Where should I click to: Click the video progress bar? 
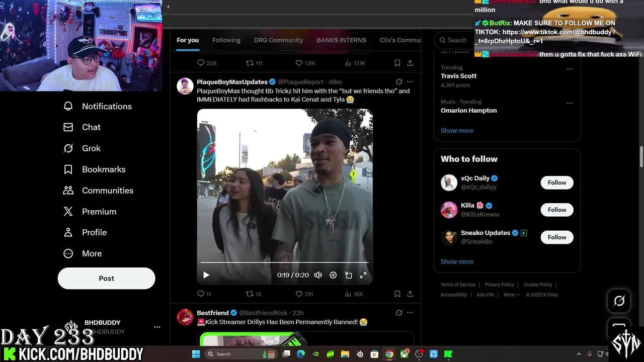pyautogui.click(x=284, y=262)
